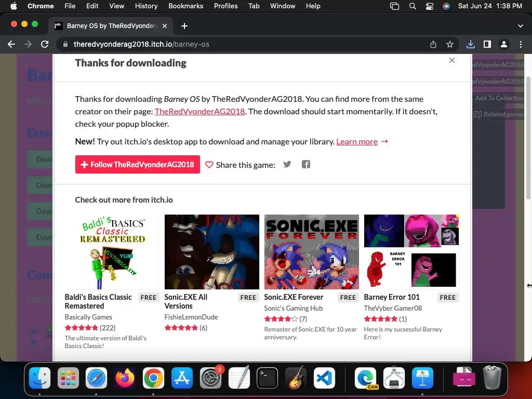The height and width of the screenshot is (399, 532).
Task: Open a new tab with the plus button
Action: [x=184, y=26]
